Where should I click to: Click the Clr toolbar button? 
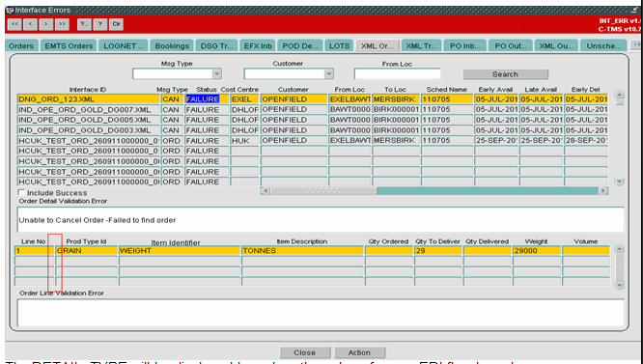point(116,24)
